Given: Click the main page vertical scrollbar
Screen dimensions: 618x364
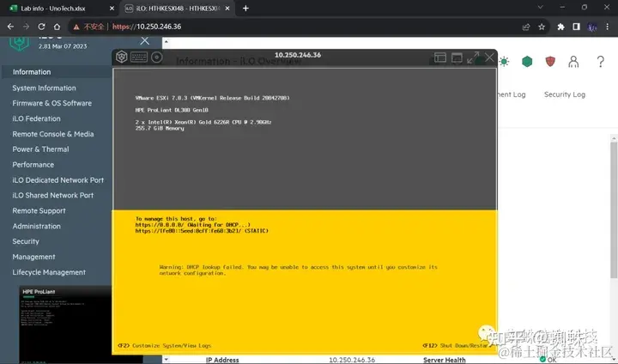Looking at the screenshot, I should pos(613,209).
